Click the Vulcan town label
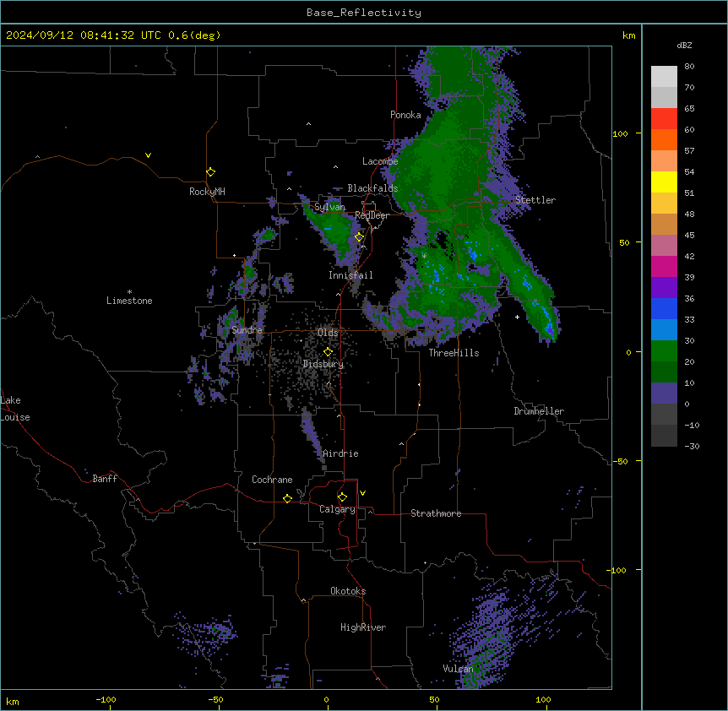This screenshot has width=728, height=711. pos(459,669)
